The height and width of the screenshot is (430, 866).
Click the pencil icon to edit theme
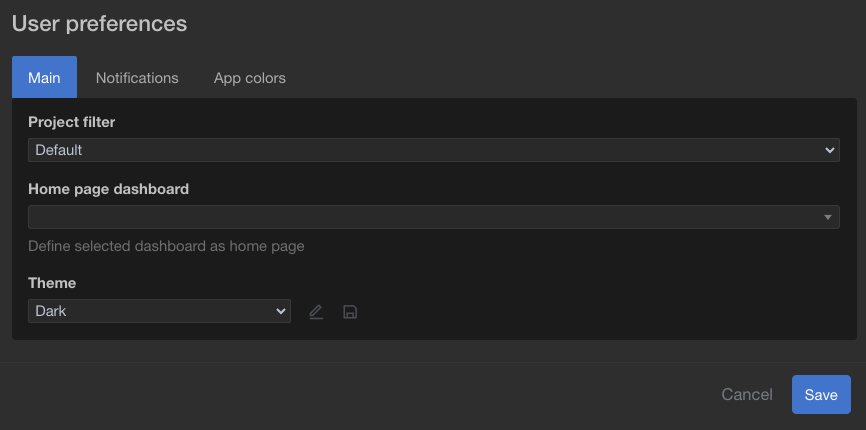pyautogui.click(x=316, y=312)
